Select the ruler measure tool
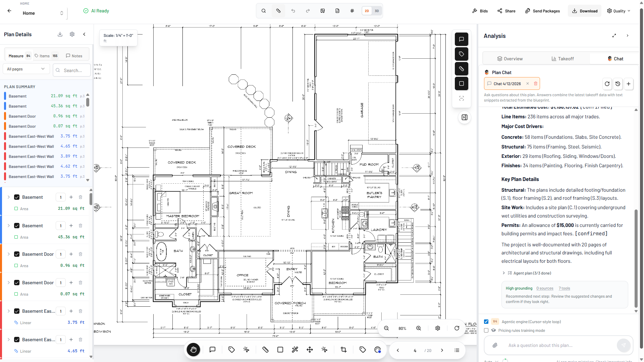This screenshot has height=362, width=644. (265, 350)
